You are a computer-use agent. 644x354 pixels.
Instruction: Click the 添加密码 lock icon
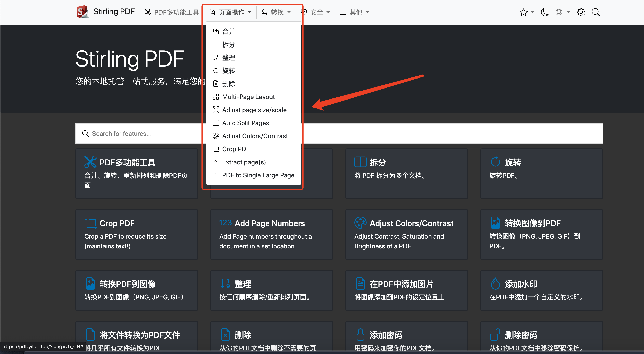pyautogui.click(x=360, y=334)
